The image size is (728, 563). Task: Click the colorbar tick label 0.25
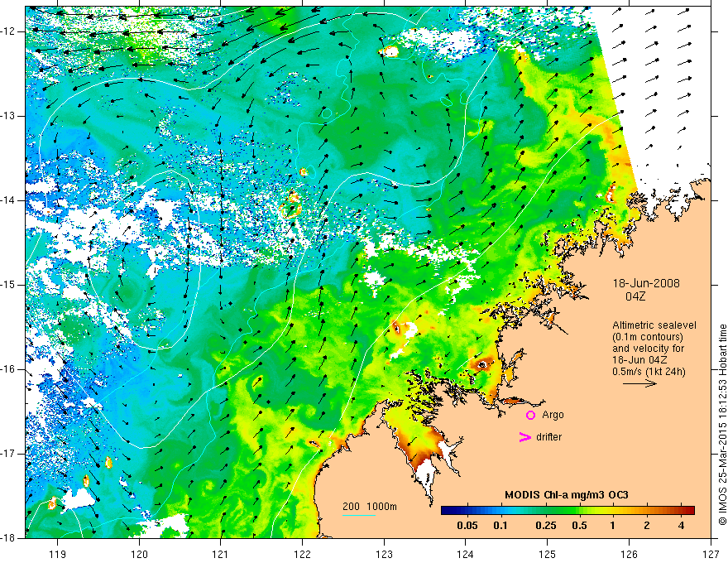point(546,526)
